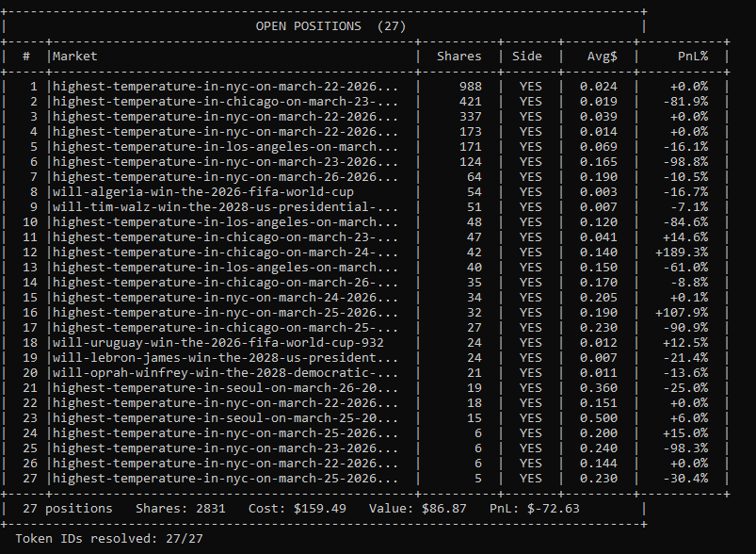Click the +6.0% PnL value
This screenshot has height=554, width=756.
tap(689, 418)
